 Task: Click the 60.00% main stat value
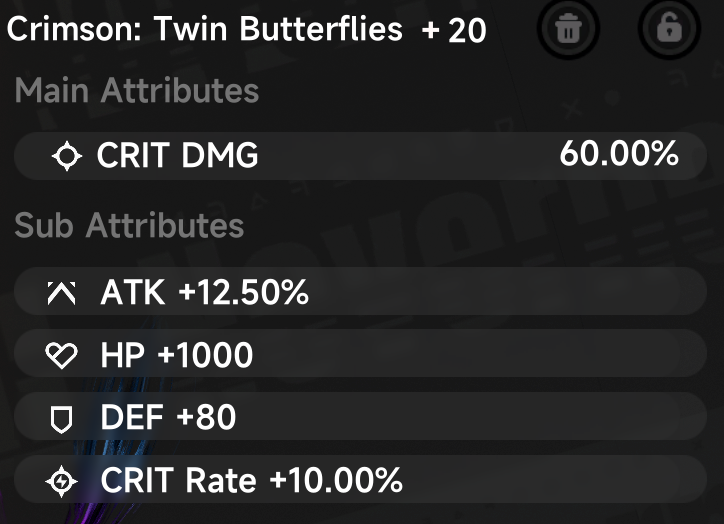[x=619, y=154]
